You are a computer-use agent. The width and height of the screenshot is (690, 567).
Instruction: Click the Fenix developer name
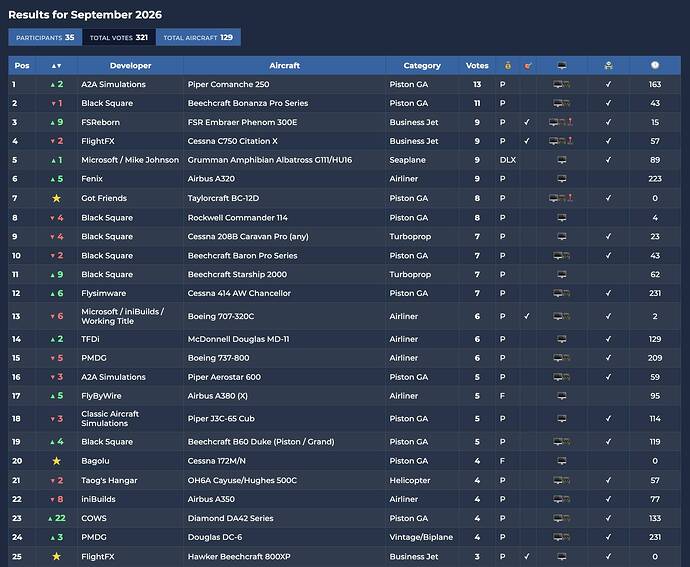(x=92, y=179)
